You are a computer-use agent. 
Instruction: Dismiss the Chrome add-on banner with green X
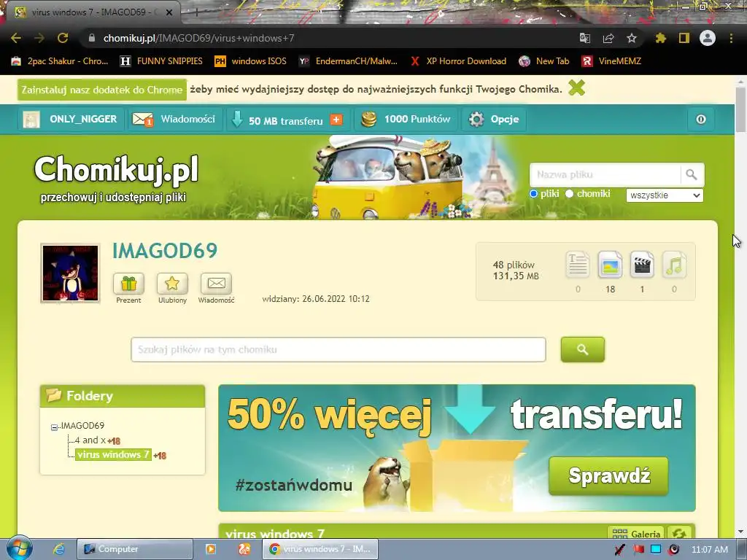(x=576, y=88)
